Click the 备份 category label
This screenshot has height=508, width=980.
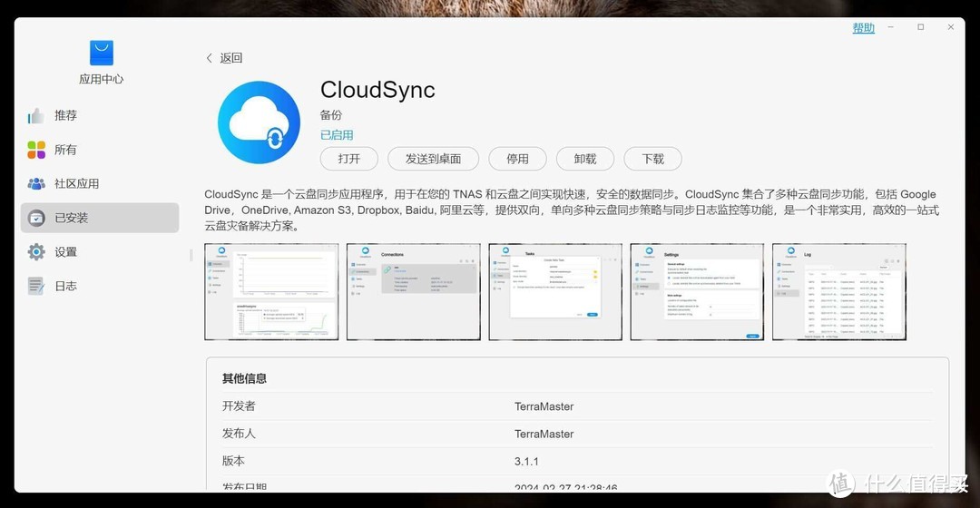point(331,115)
